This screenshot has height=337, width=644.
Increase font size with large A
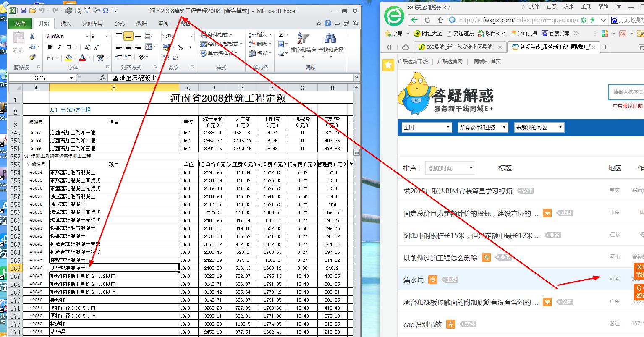pos(86,47)
